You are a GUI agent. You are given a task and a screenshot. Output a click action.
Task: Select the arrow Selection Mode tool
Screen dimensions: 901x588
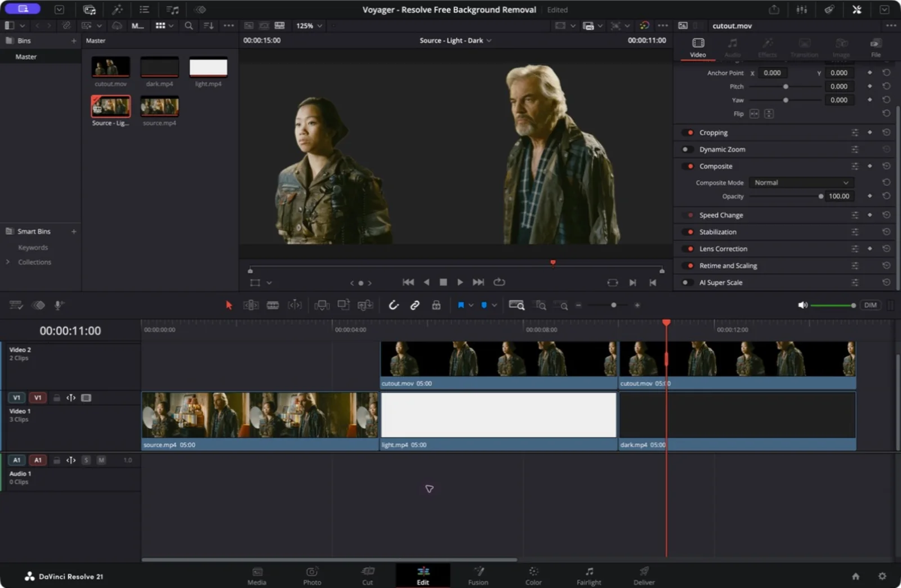[229, 305]
